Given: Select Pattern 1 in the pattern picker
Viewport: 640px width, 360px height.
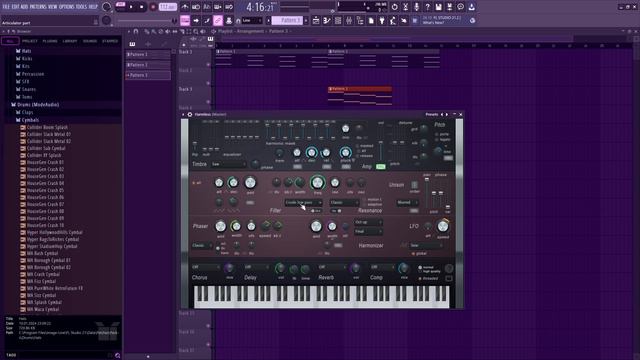Looking at the screenshot, I should pos(148,54).
